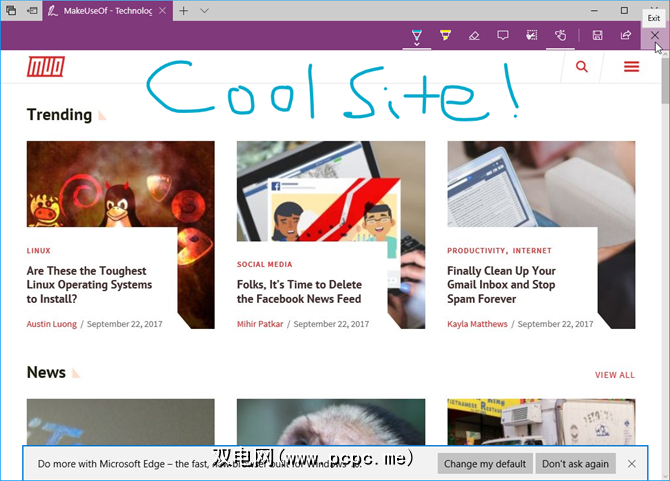Select the ballpoint pen tool
This screenshot has height=481, width=670.
pos(417,35)
